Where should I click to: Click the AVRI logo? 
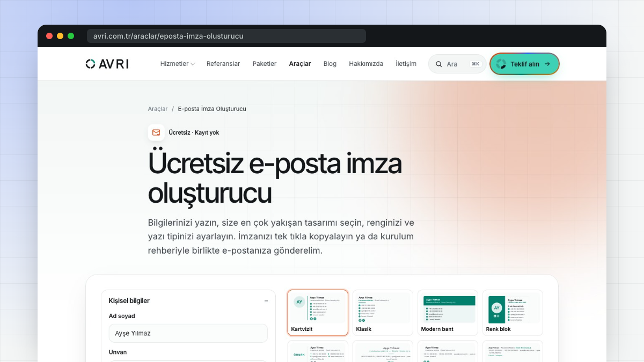coord(107,64)
